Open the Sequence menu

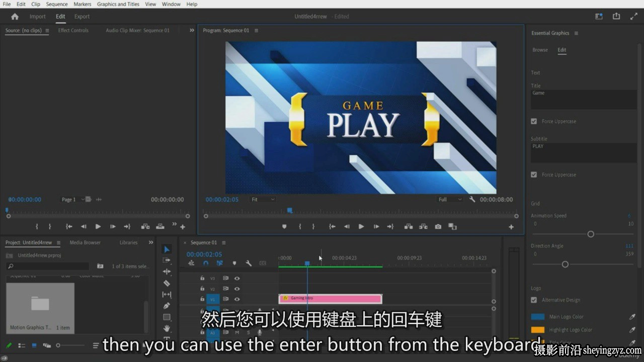(x=57, y=4)
